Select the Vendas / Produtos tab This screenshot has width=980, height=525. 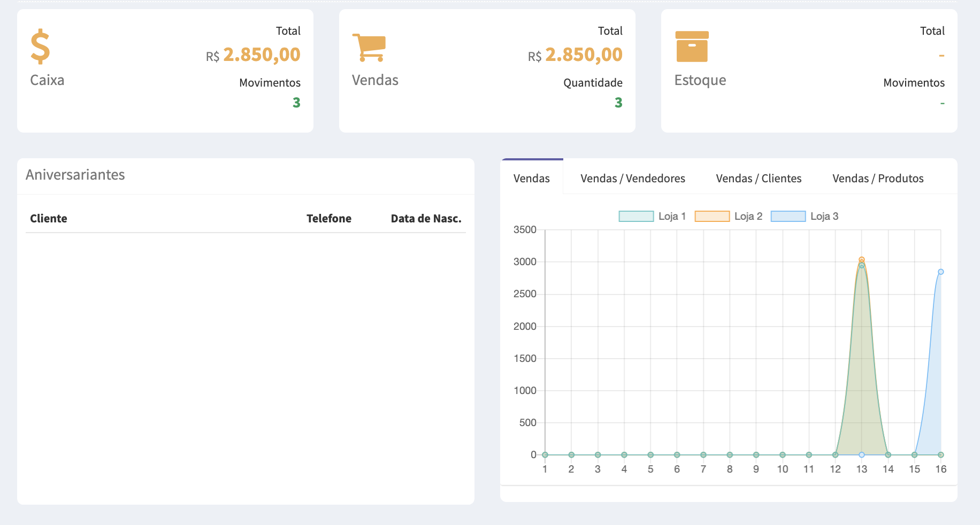click(877, 179)
